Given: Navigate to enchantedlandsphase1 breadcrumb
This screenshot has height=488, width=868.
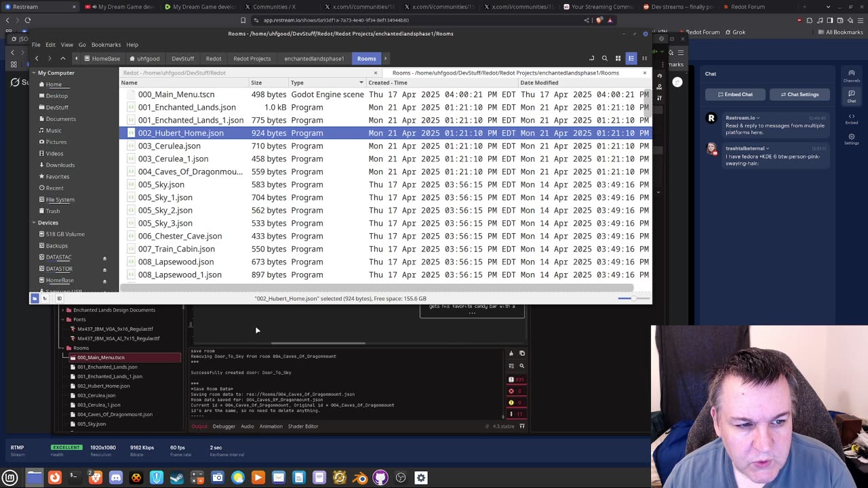Looking at the screenshot, I should [314, 58].
